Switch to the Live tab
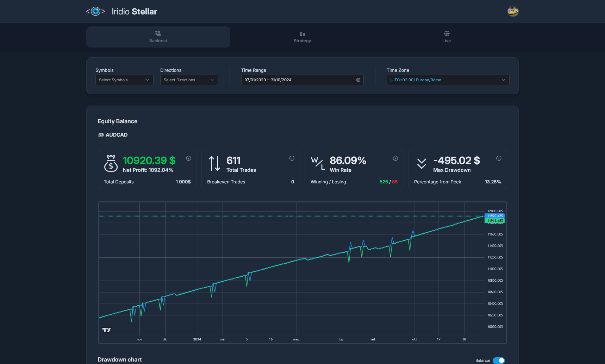The height and width of the screenshot is (364, 605). pos(447,37)
